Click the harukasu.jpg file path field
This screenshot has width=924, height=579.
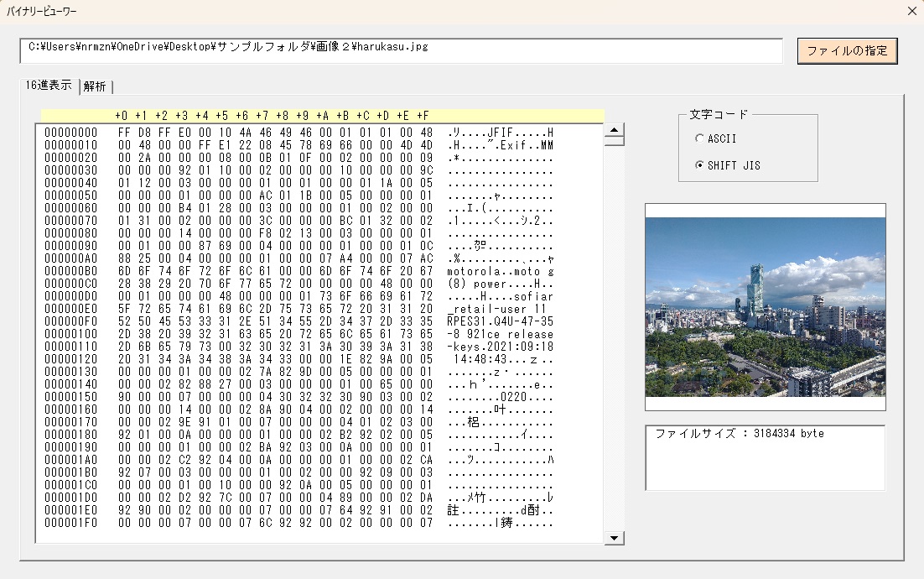tap(401, 50)
